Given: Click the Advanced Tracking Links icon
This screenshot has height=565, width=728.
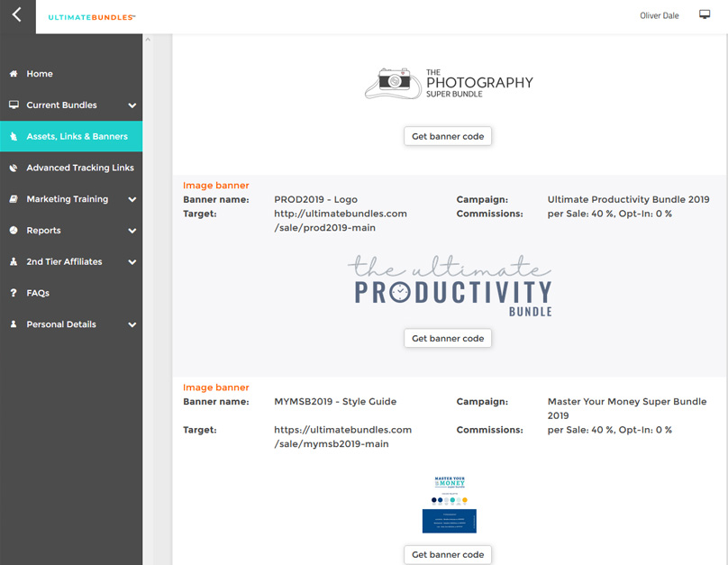Looking at the screenshot, I should tap(14, 168).
